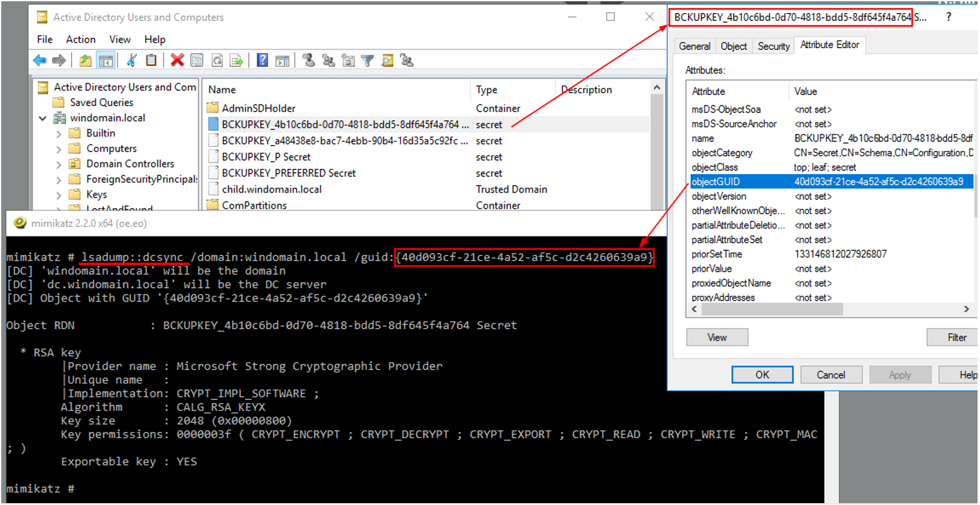
Task: Click the Create new organizational unit icon
Action: (348, 61)
